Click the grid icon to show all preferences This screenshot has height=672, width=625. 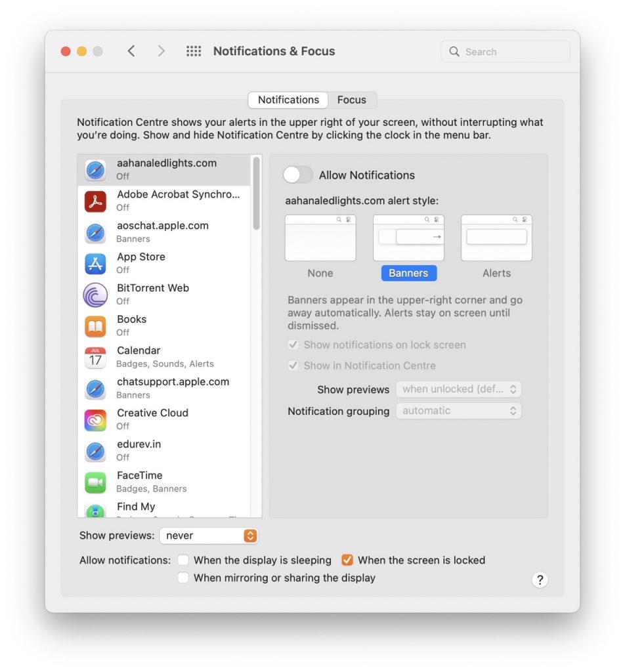[x=193, y=51]
